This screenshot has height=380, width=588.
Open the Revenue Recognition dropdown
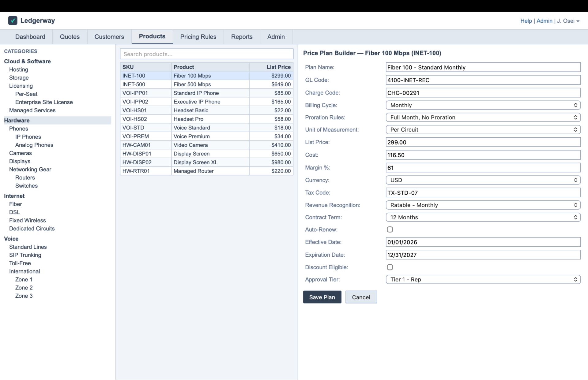tap(483, 205)
